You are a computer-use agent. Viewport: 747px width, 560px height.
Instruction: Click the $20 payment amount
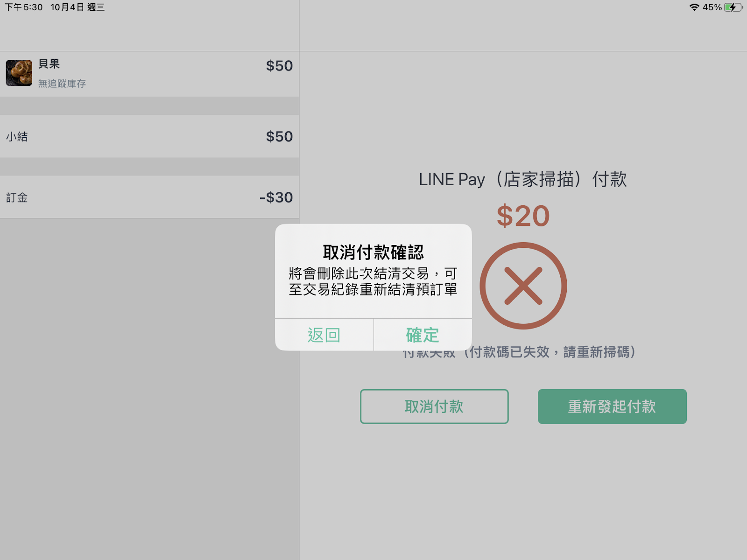click(x=523, y=216)
